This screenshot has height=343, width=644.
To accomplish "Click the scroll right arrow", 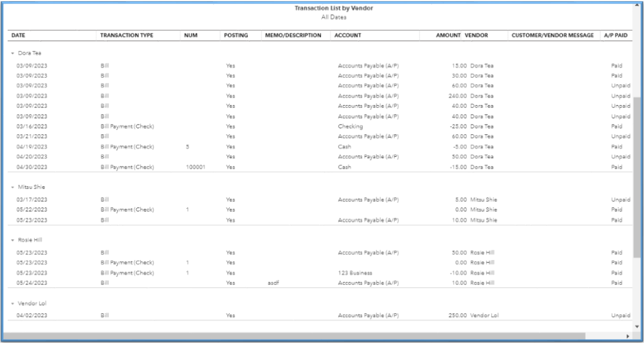I will pyautogui.click(x=628, y=336).
